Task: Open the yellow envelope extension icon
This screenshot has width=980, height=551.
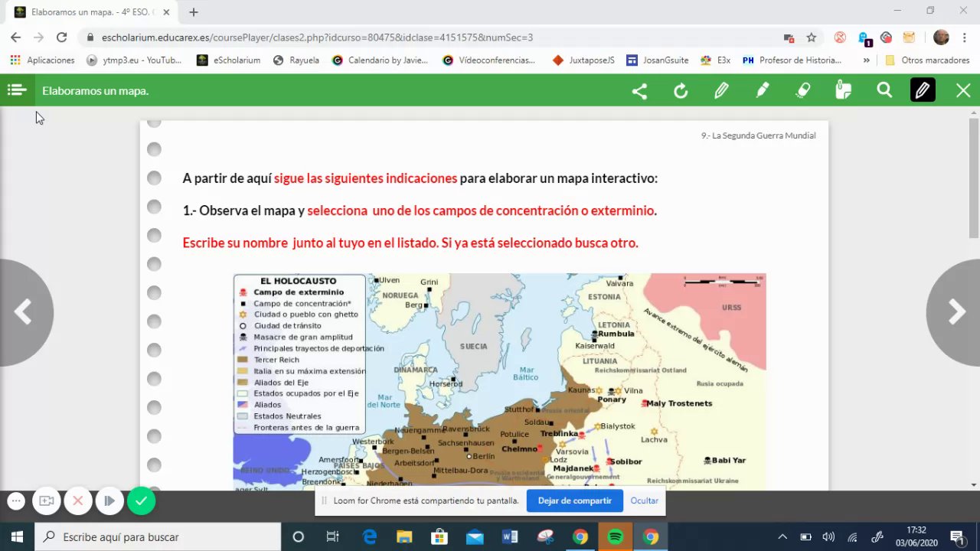Action: 909,37
